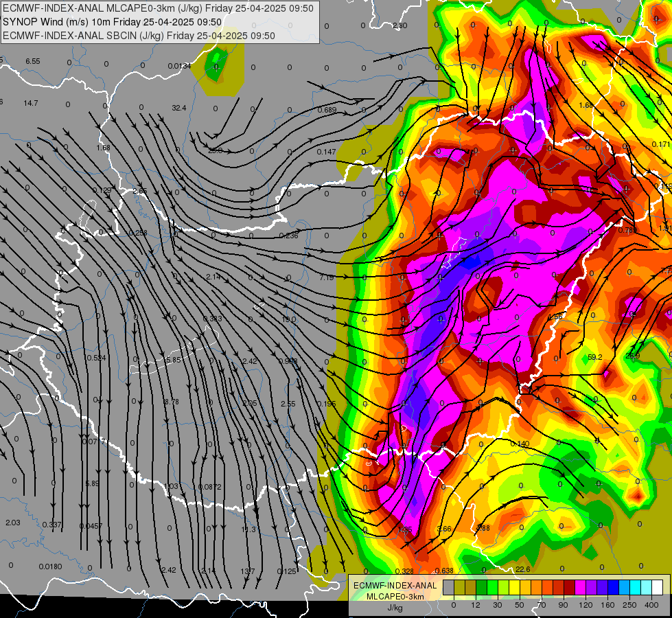
Task: Click the map value 2.03
Action: [x=13, y=523]
